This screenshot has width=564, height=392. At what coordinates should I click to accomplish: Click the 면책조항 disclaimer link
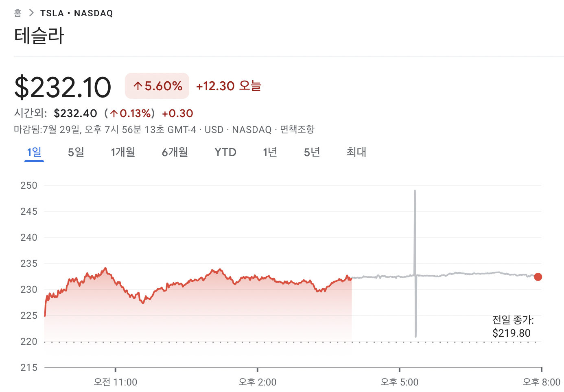tap(297, 129)
